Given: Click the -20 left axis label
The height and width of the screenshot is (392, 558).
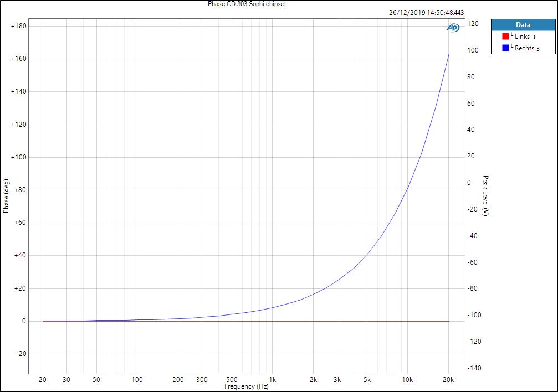Looking at the screenshot, I should tap(22, 354).
